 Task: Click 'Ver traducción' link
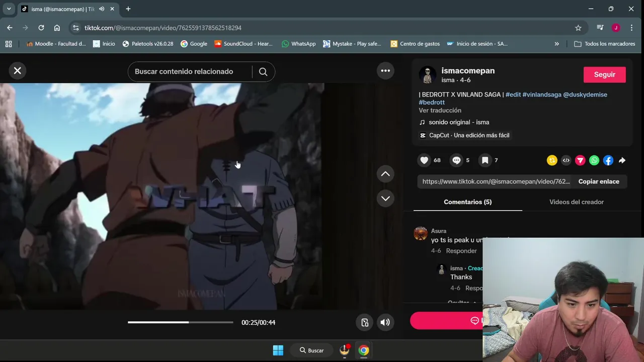pyautogui.click(x=440, y=111)
